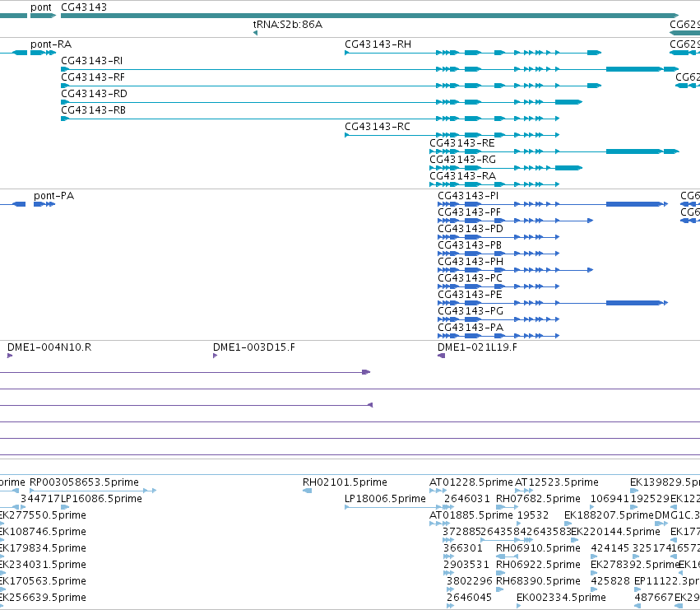Click the purple arrow under DME1-004N10.R
Screen dimensions: 700x610
(x=10, y=356)
